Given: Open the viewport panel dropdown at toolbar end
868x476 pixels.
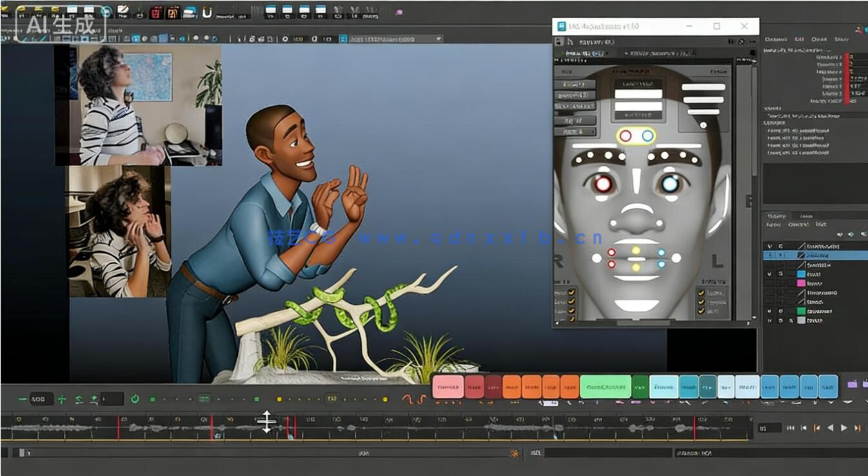Looking at the screenshot, I should point(439,39).
